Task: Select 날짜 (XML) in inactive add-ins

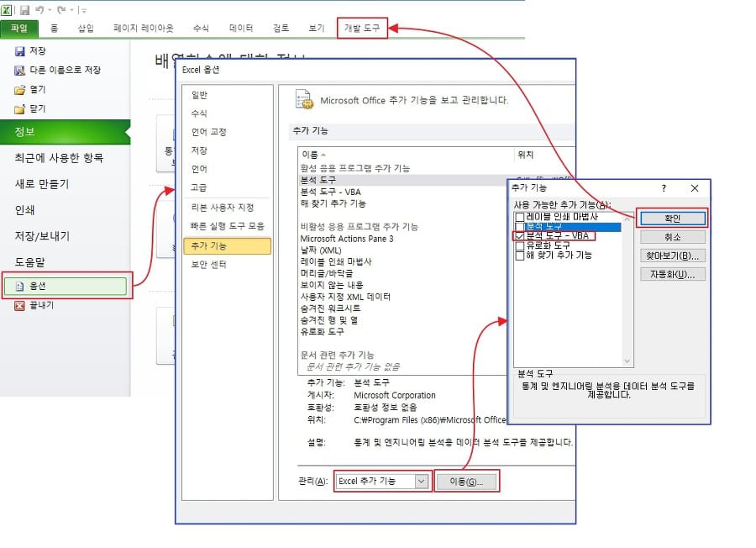Action: pos(321,250)
